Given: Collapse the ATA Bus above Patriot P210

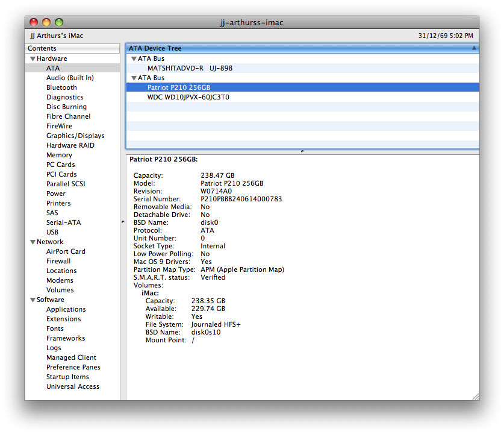Looking at the screenshot, I should click(x=134, y=78).
